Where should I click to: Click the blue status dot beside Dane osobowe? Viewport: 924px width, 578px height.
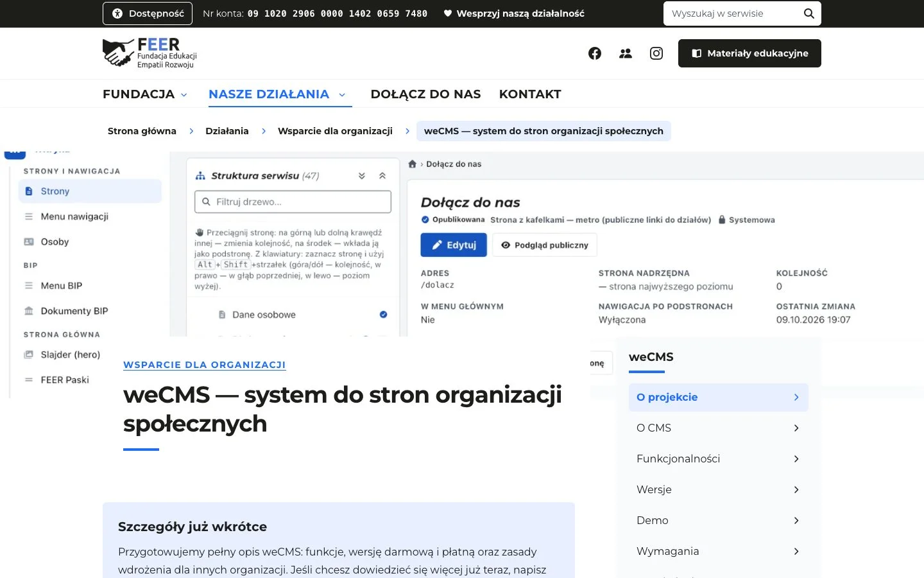click(x=384, y=315)
